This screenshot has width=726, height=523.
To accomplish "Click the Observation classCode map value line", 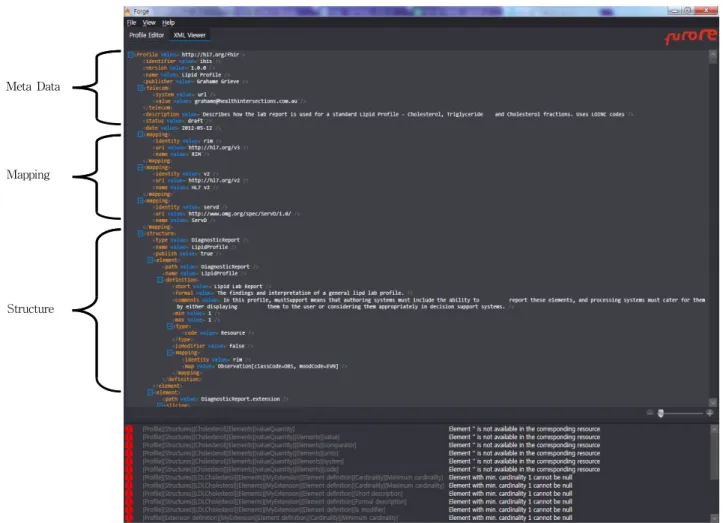I will (265, 366).
